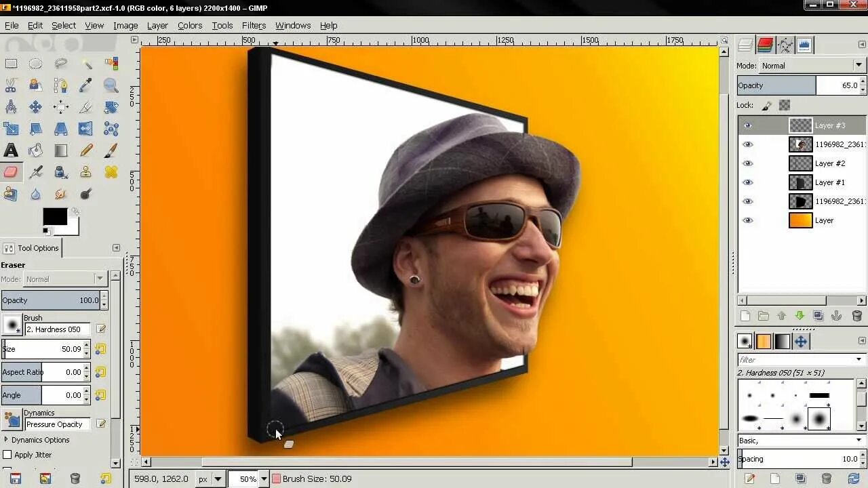Select the Paintbrush tool

tap(111, 150)
